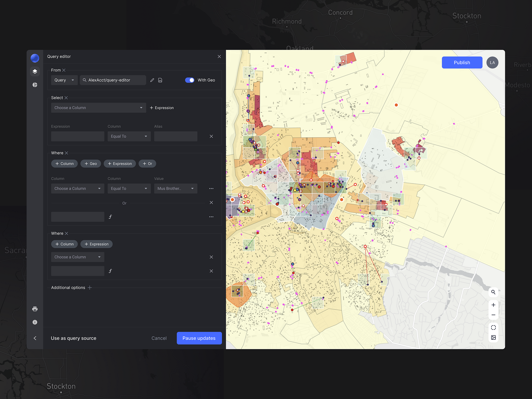Click the AlexAcct/query-editor search field
This screenshot has height=399, width=532.
pos(113,80)
